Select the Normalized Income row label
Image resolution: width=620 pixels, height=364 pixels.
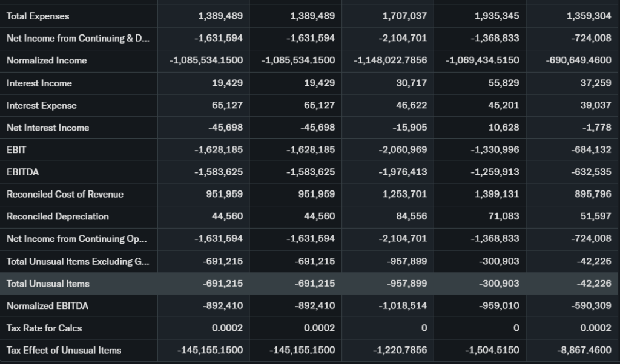point(47,60)
